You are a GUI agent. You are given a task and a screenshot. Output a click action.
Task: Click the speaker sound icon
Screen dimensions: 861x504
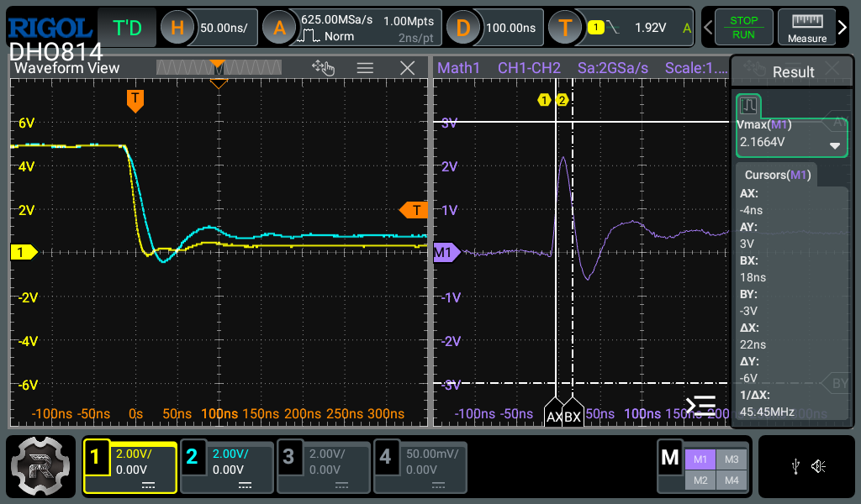(x=820, y=466)
